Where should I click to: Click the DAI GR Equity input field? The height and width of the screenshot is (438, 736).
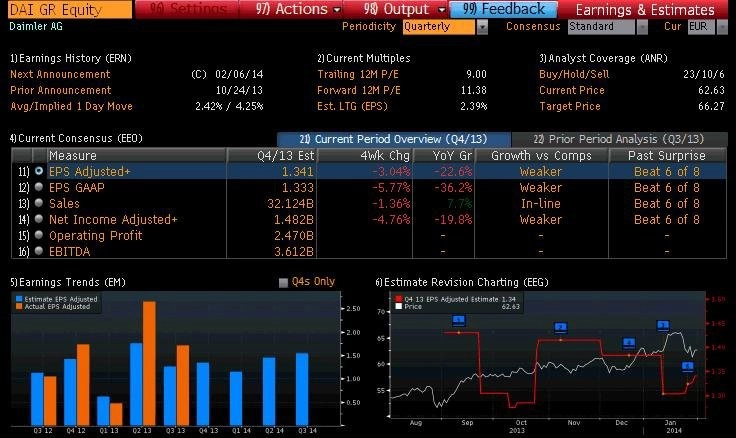pos(70,10)
